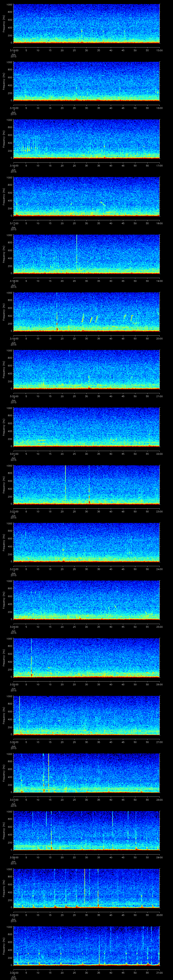
Task: Click the downsweep streak in the 3:17:00 panel
Action: point(102,203)
